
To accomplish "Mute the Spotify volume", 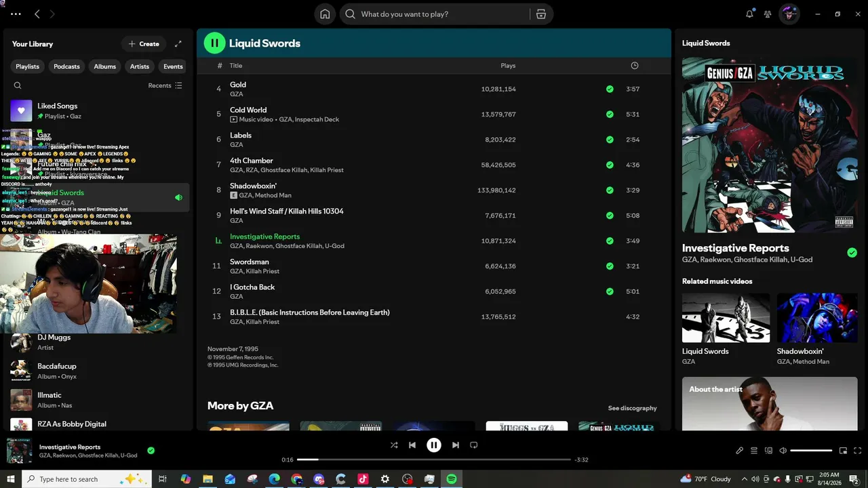I will (x=783, y=451).
